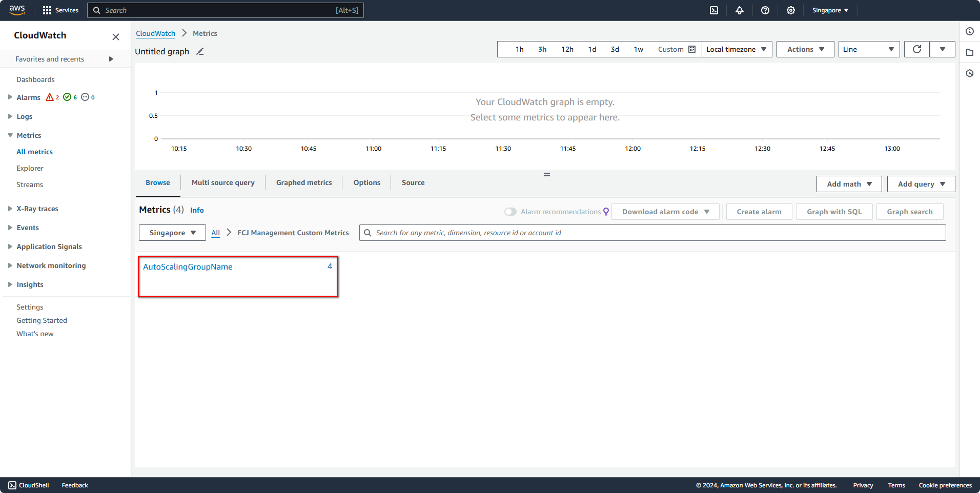Screen dimensions: 980x493
Task: Open the Actions dropdown
Action: tap(805, 49)
